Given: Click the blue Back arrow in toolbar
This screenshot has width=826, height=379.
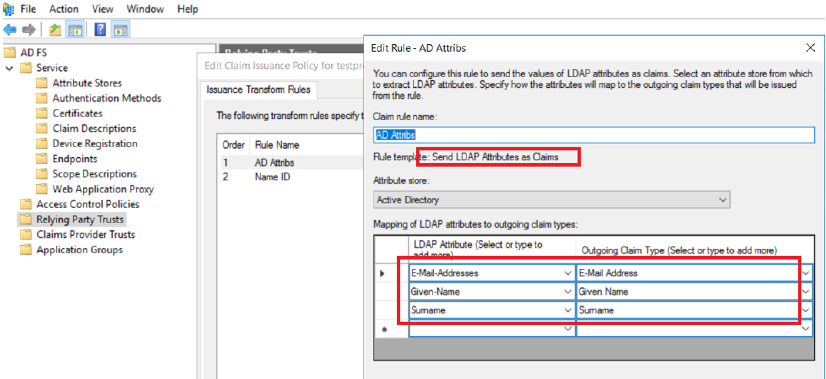Looking at the screenshot, I should (x=9, y=30).
